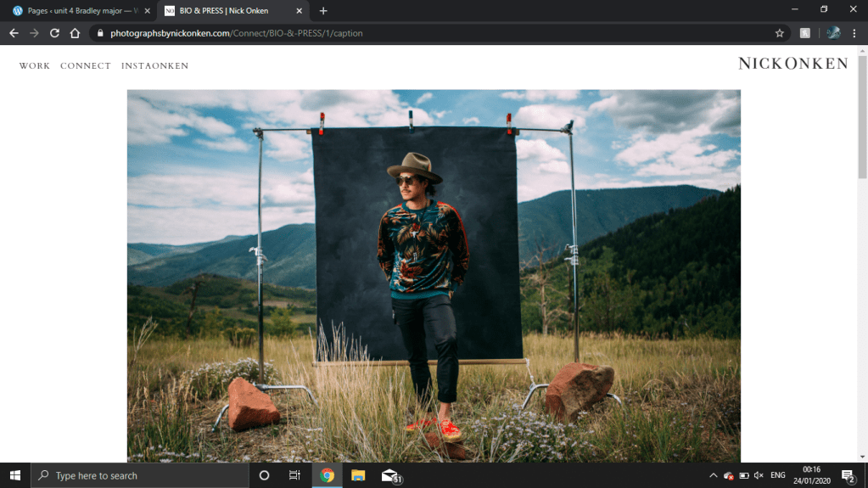Reload the current page
868x488 pixels.
(54, 33)
